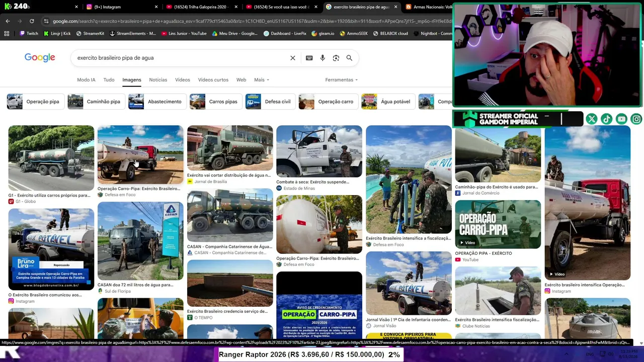Click the 'Estado de Minas' source label
Image resolution: width=644 pixels, height=362 pixels.
pos(299,189)
